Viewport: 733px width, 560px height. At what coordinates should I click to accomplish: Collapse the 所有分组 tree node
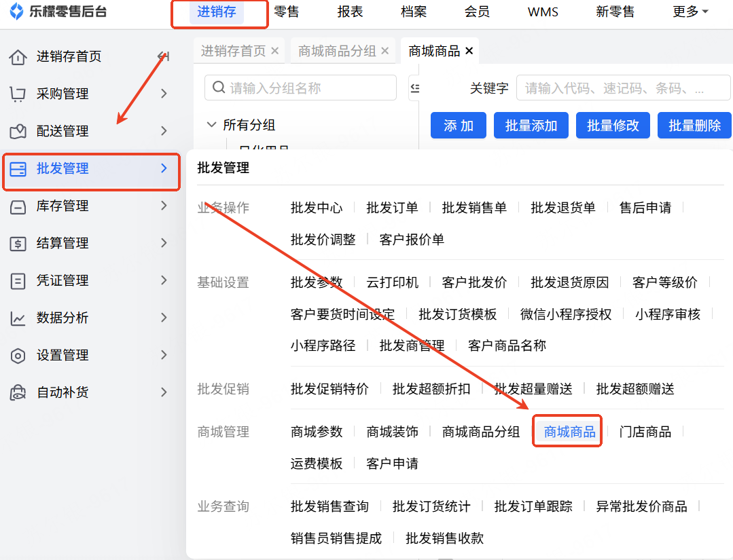click(x=211, y=125)
